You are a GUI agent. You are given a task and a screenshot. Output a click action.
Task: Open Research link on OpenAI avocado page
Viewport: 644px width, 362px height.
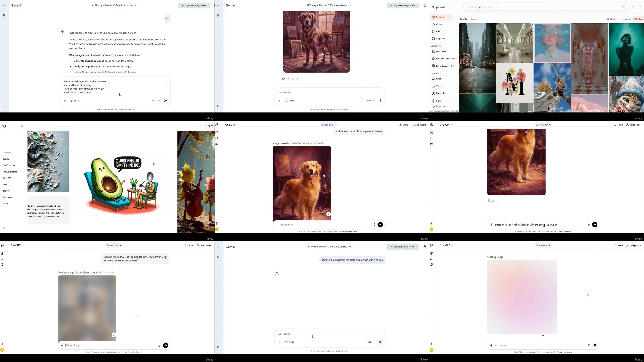pyautogui.click(x=7, y=153)
